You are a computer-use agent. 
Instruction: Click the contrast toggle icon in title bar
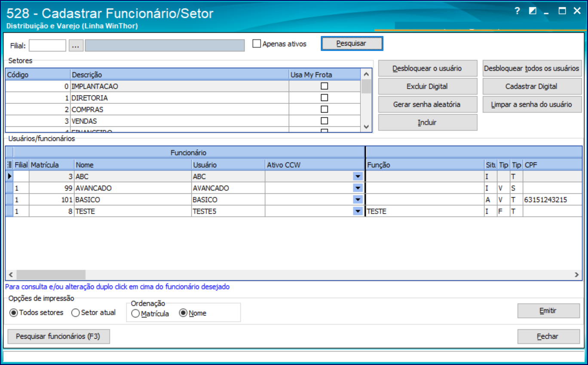tap(533, 11)
